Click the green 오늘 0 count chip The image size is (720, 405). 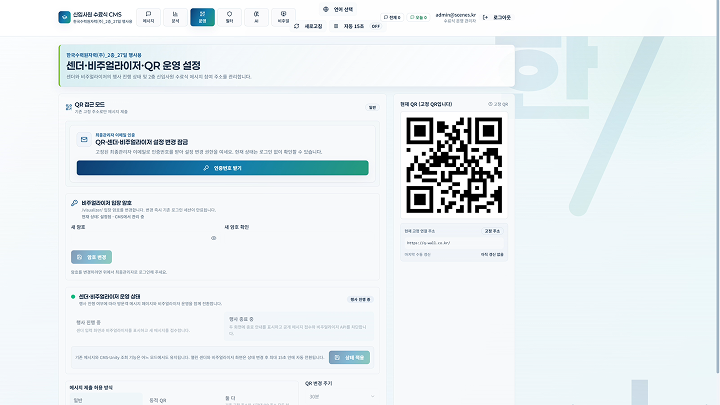coord(418,17)
